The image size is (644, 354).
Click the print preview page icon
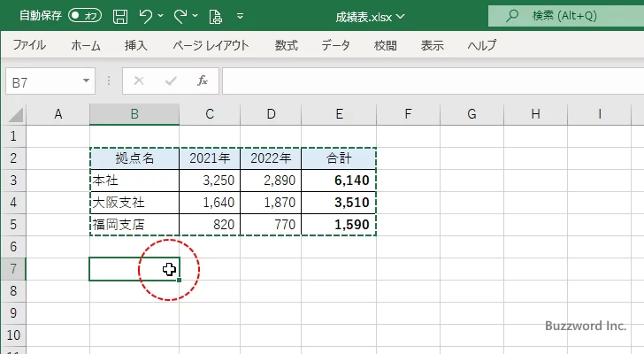(215, 17)
